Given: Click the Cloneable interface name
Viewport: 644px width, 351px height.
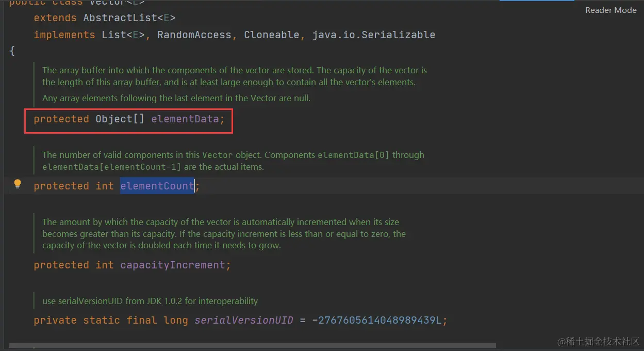Looking at the screenshot, I should tap(272, 35).
